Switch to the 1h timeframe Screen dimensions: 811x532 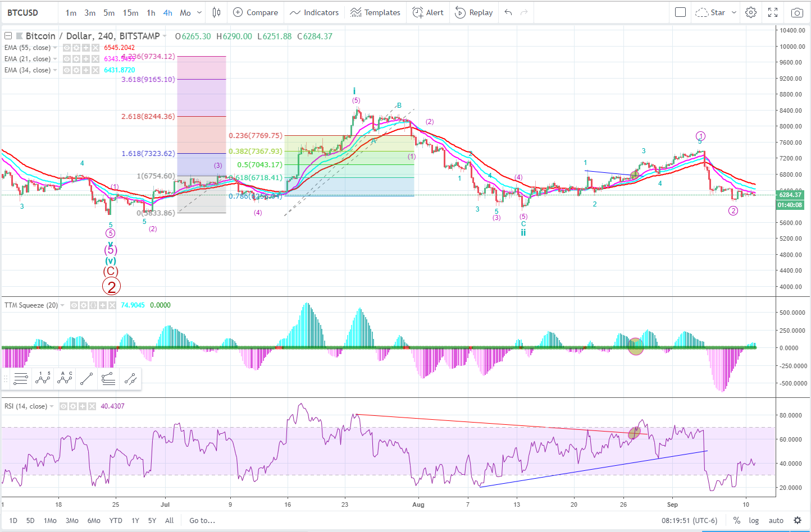(151, 12)
